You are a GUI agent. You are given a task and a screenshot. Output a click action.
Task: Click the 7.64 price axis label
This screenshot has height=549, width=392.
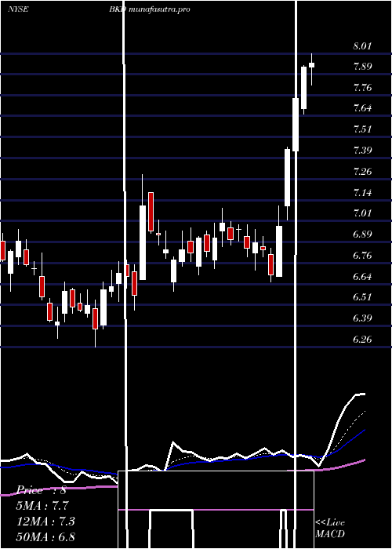(362, 108)
